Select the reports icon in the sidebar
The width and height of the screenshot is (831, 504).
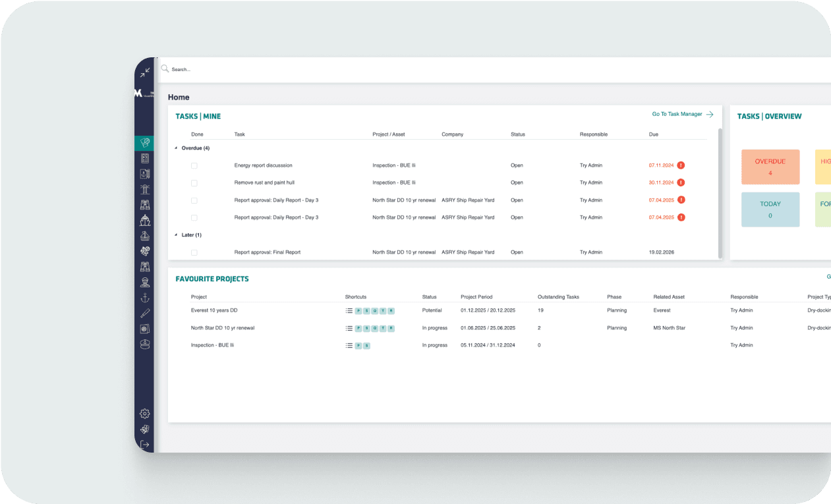(x=144, y=157)
